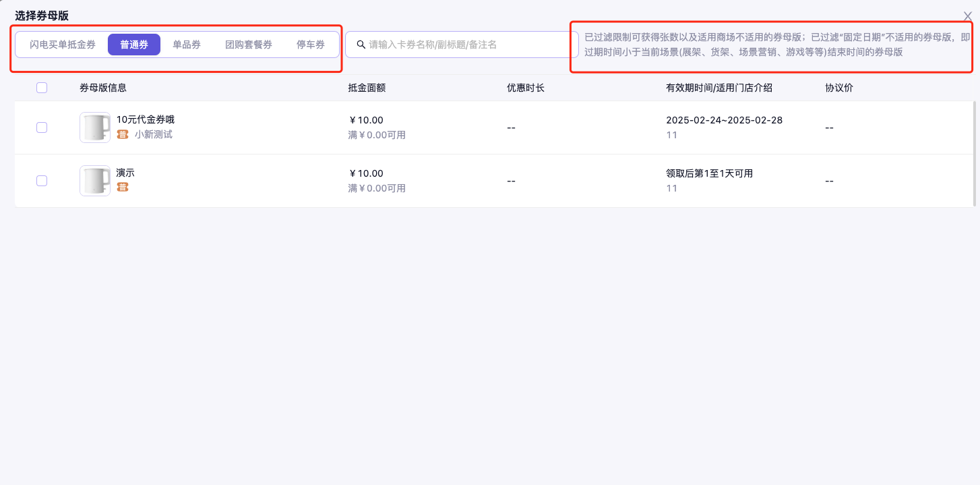The image size is (980, 485).
Task: Select the 普通券 tab
Action: tap(134, 45)
